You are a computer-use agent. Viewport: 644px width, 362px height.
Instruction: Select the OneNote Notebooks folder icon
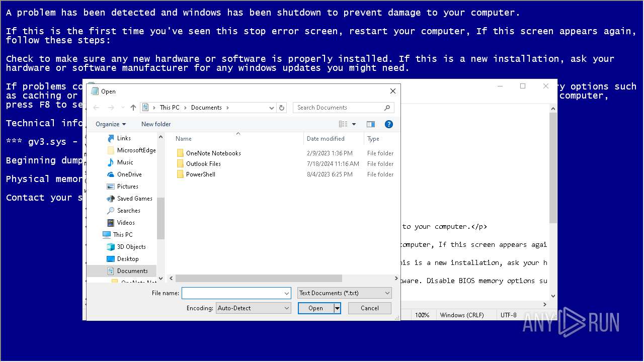pyautogui.click(x=180, y=153)
